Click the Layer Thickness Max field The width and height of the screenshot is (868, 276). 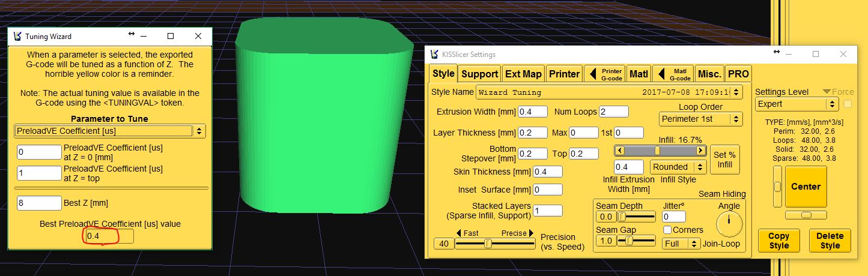[583, 133]
